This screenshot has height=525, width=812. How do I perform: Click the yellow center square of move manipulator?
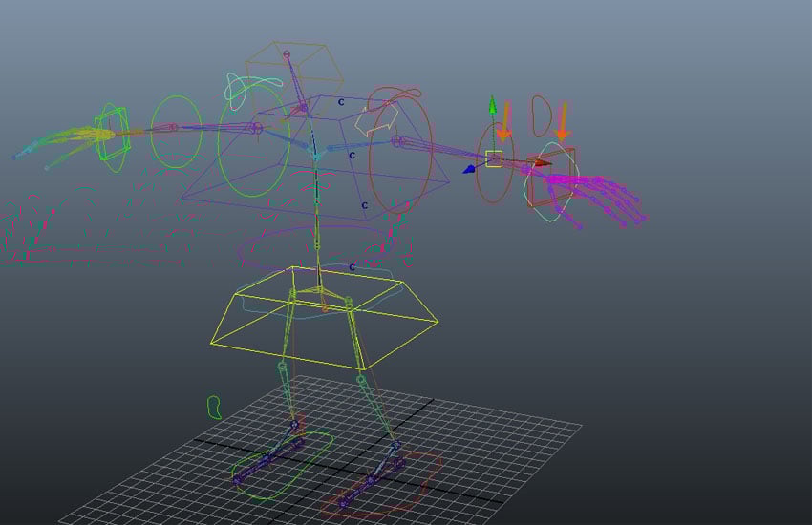[x=494, y=158]
